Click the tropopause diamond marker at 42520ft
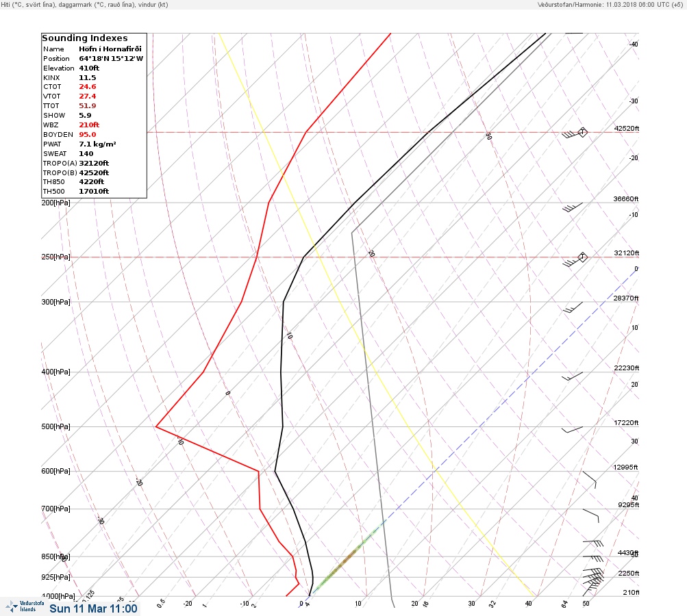This screenshot has width=687, height=616. (582, 132)
